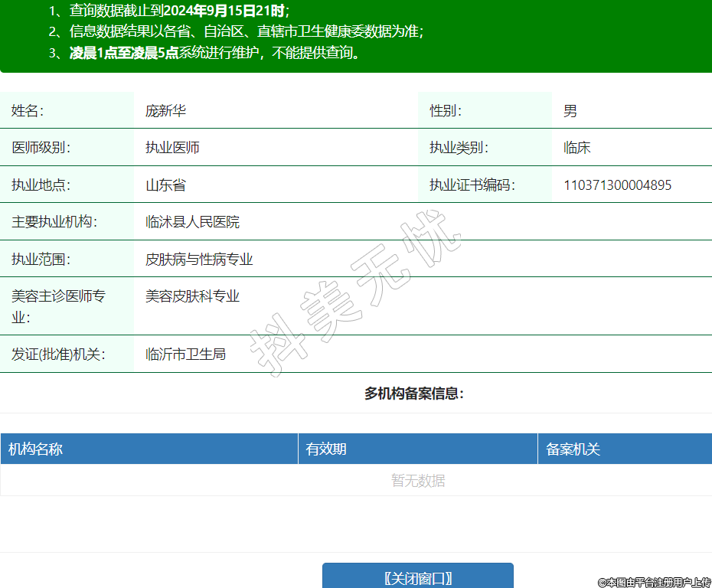Click the 多机构备案信息 heading
This screenshot has height=588, width=712.
[414, 394]
